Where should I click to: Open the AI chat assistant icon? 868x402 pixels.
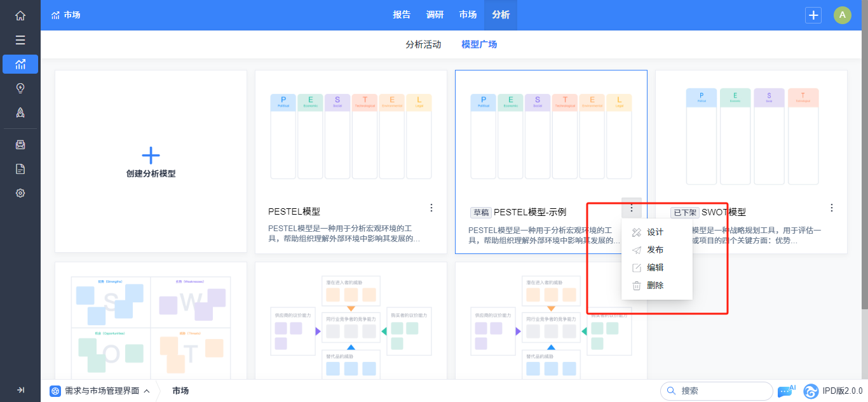click(x=787, y=391)
